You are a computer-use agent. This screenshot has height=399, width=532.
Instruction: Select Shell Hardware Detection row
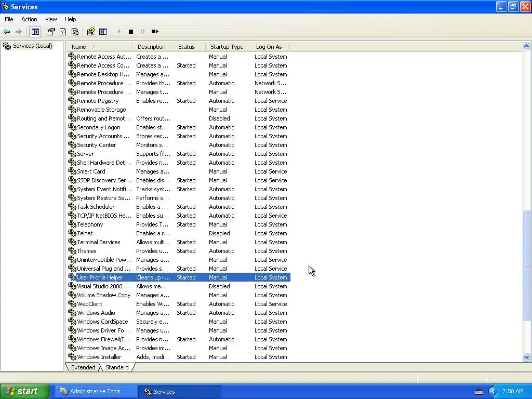tap(179, 163)
